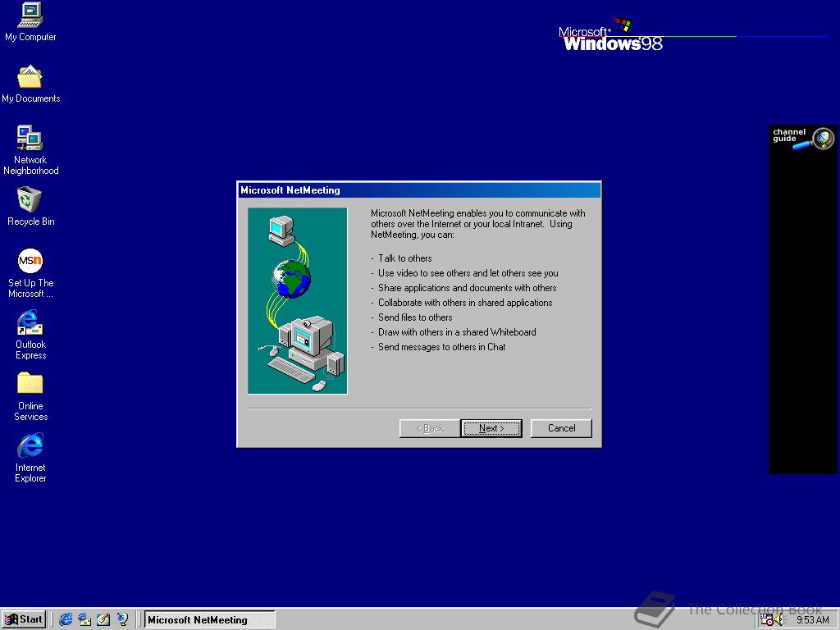Viewport: 840px width, 630px height.
Task: Click Next in the NetMeeting wizard
Action: pos(491,428)
